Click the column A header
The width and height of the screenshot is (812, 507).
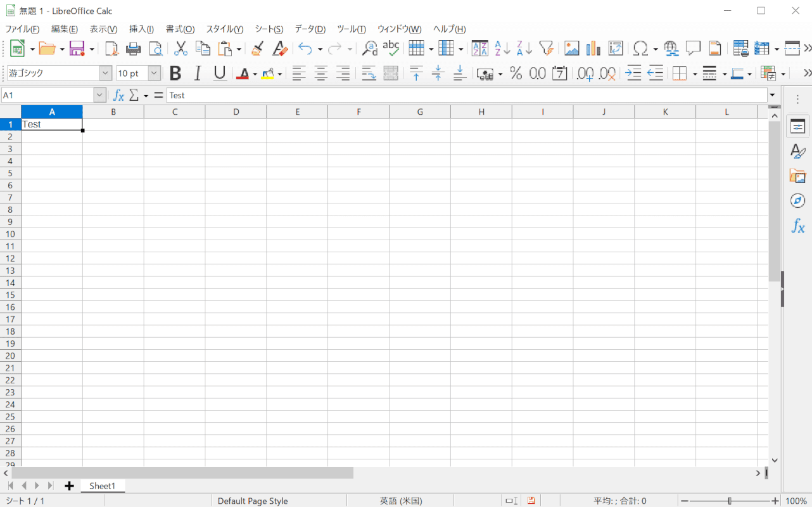pyautogui.click(x=52, y=112)
